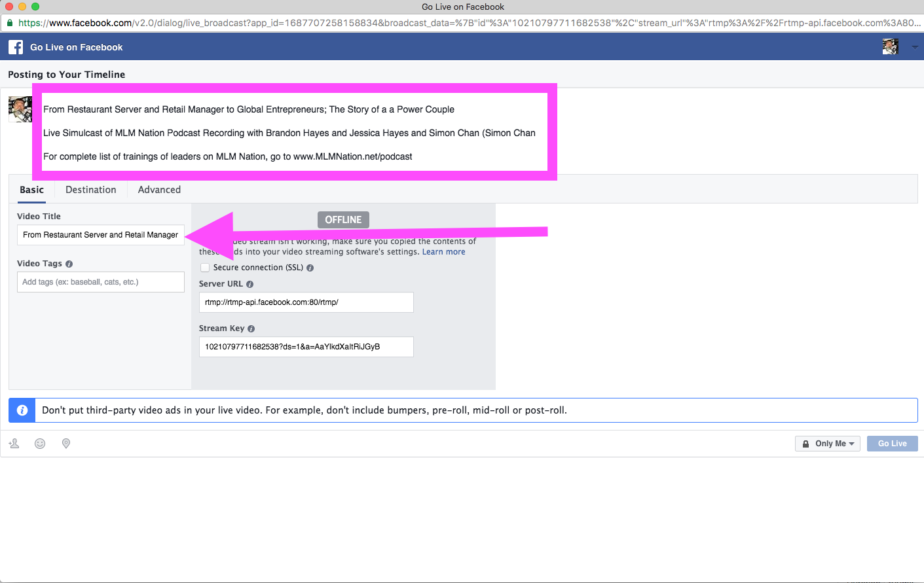
Task: Click the Server URL info icon
Action: [250, 285]
